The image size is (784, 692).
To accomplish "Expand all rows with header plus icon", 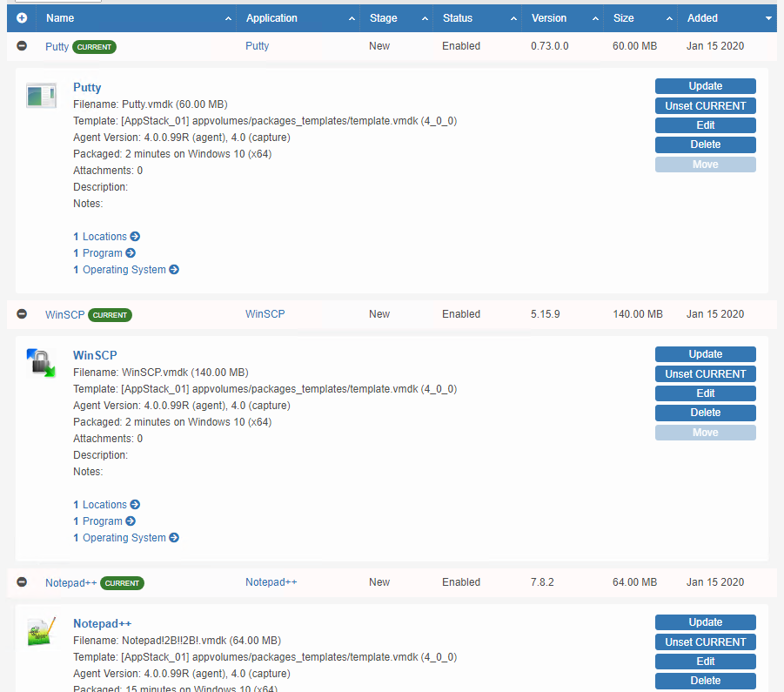I will pyautogui.click(x=22, y=18).
